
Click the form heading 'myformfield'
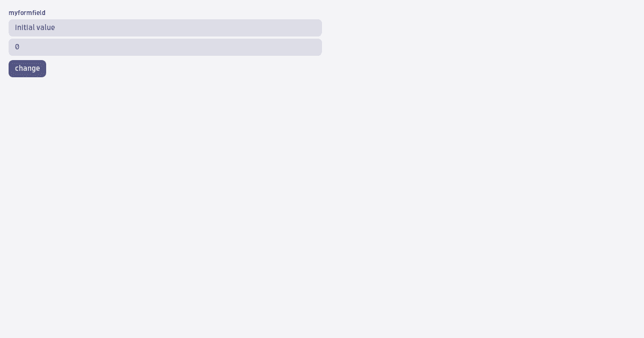pyautogui.click(x=27, y=13)
